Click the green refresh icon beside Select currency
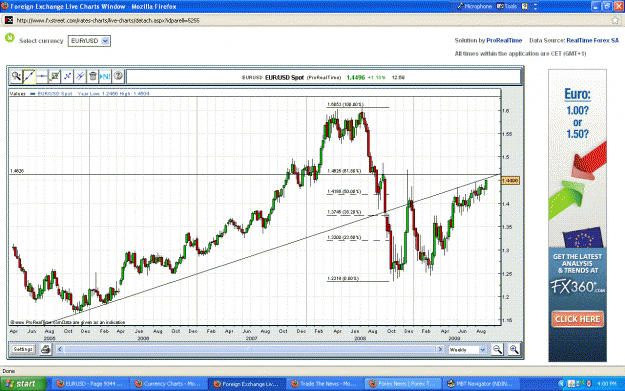Image resolution: width=625 pixels, height=391 pixels. pos(10,38)
